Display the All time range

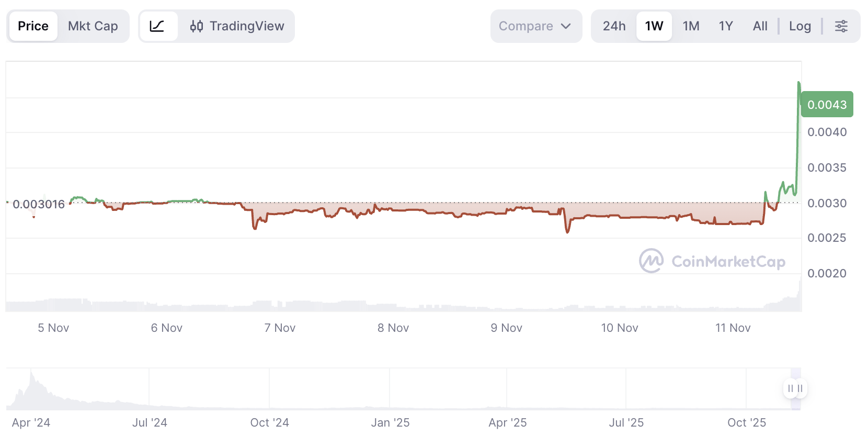(x=760, y=26)
